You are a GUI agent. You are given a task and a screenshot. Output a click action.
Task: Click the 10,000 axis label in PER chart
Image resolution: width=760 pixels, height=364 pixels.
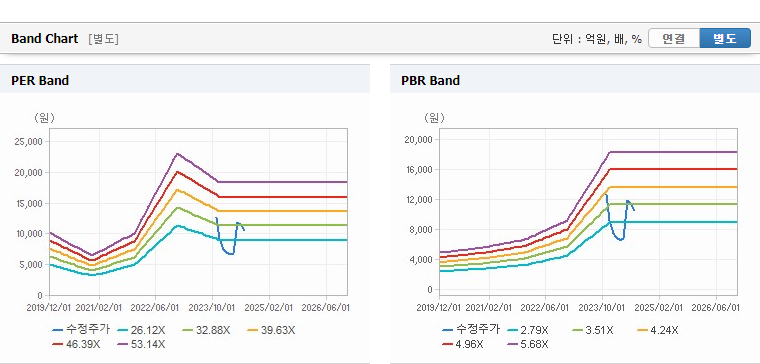(29, 234)
